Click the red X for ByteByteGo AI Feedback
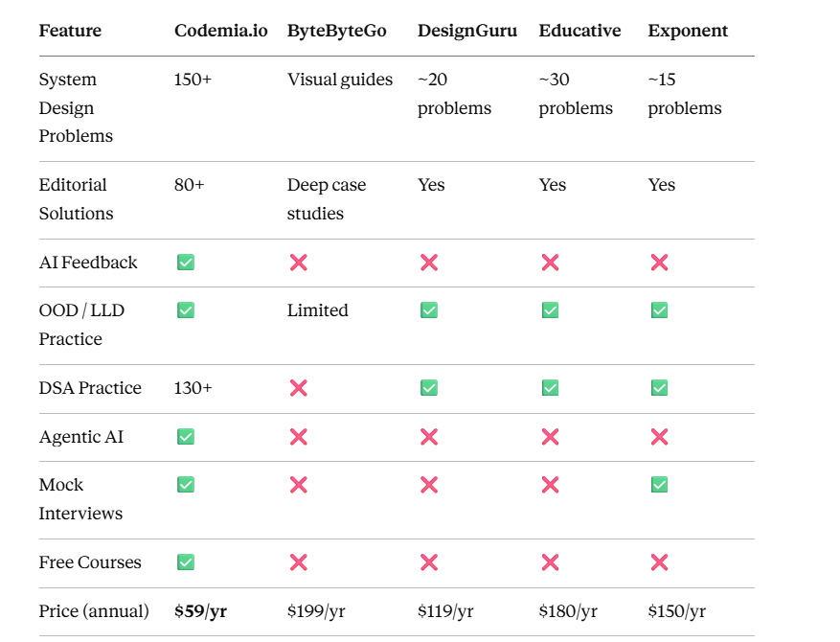Image resolution: width=840 pixels, height=642 pixels. 299,263
